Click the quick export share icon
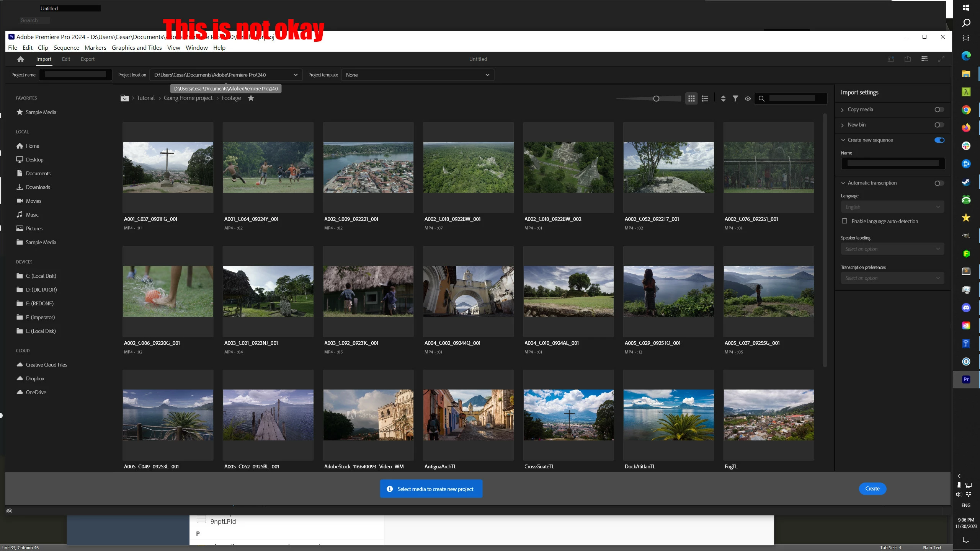This screenshot has width=980, height=551. pyautogui.click(x=908, y=59)
